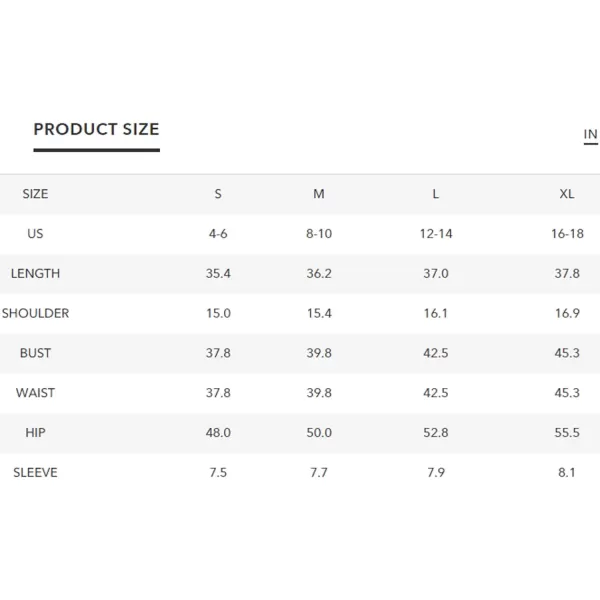Click the length value 37.0
Image resolution: width=600 pixels, height=600 pixels.
click(435, 274)
